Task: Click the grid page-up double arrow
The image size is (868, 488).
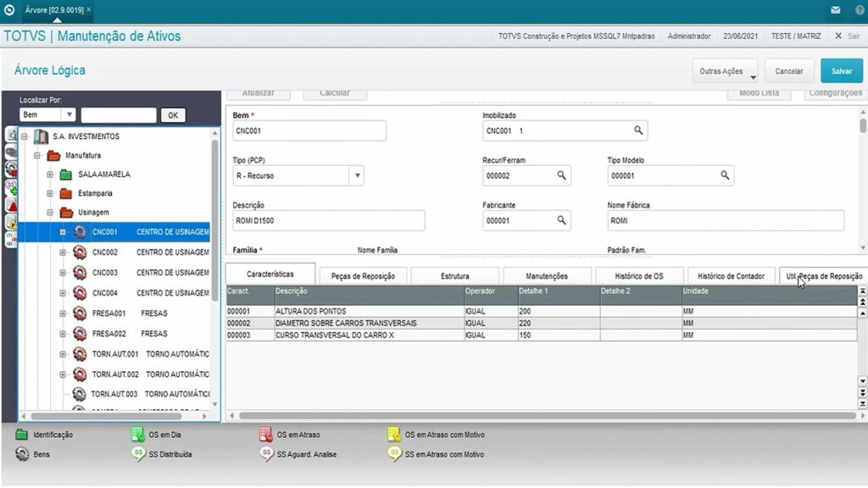Action: 862,302
